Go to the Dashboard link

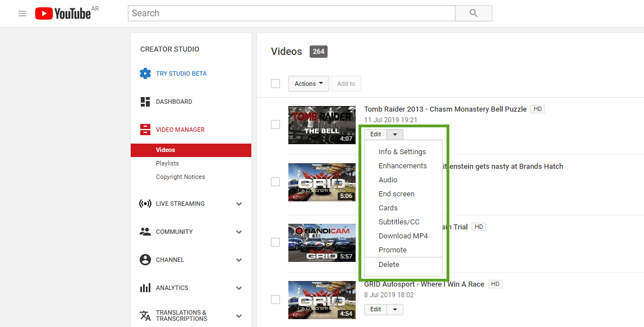(174, 102)
